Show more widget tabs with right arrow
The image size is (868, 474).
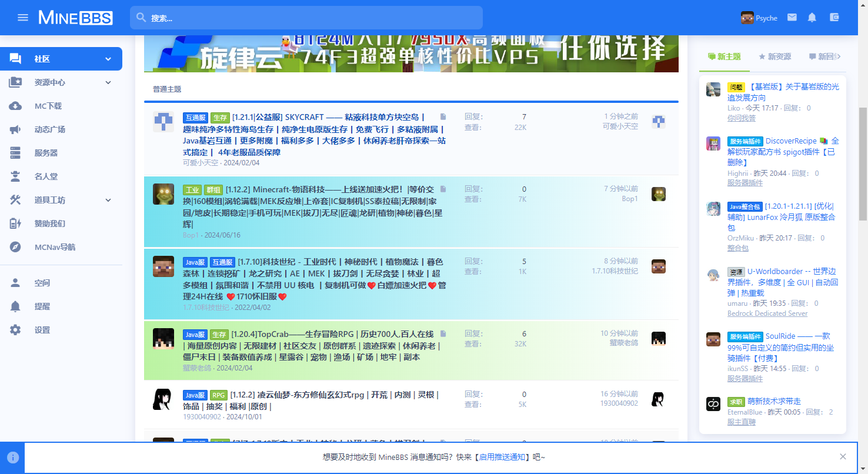coord(839,56)
